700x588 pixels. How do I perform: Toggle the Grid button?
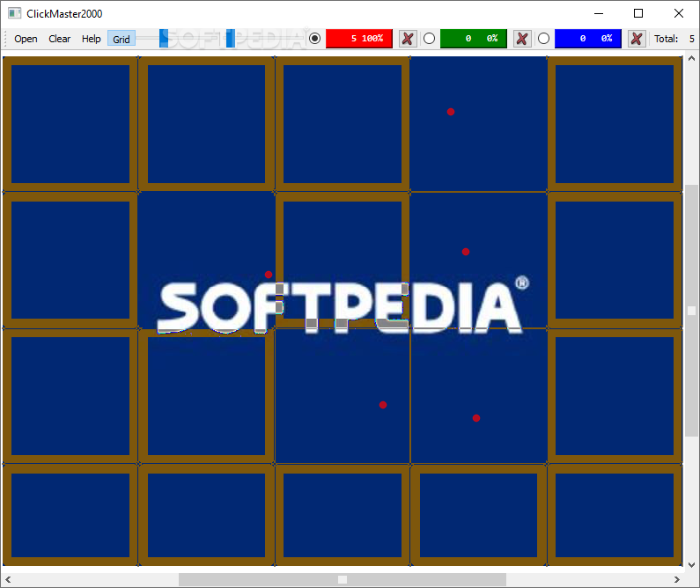[121, 39]
